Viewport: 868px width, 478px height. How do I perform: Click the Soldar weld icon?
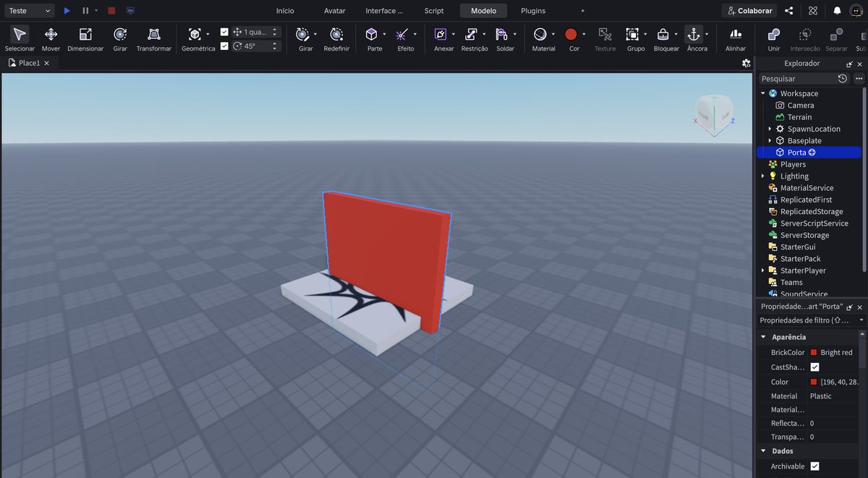501,35
